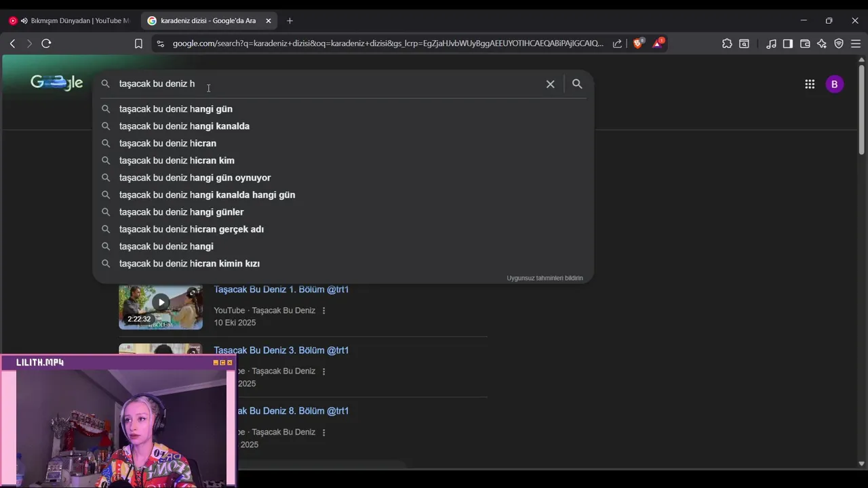Open the extensions puzzle icon
The height and width of the screenshot is (488, 868).
pyautogui.click(x=727, y=43)
